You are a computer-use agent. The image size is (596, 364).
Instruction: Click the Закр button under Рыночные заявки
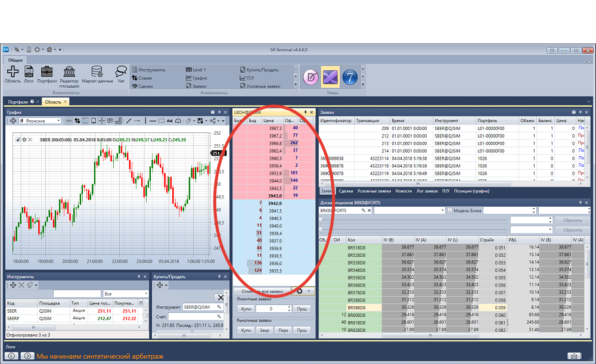(x=264, y=330)
